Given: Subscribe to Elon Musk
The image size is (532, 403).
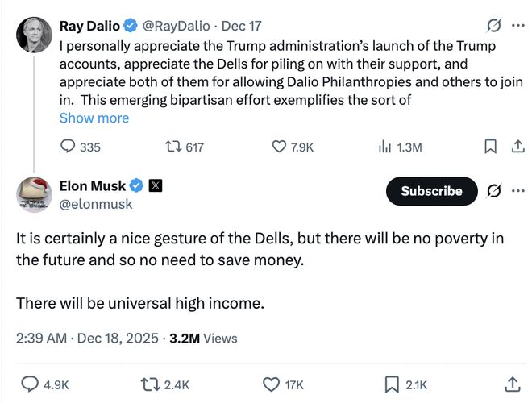Looking at the screenshot, I should [431, 191].
